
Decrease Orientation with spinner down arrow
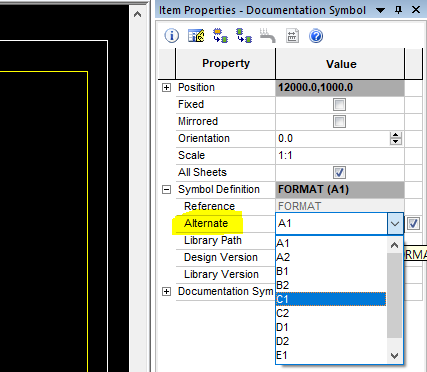tap(396, 141)
